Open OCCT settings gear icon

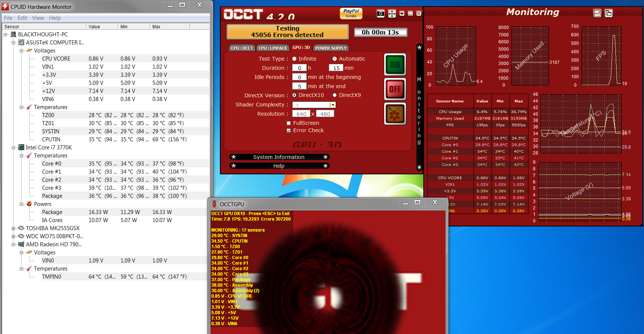(395, 114)
